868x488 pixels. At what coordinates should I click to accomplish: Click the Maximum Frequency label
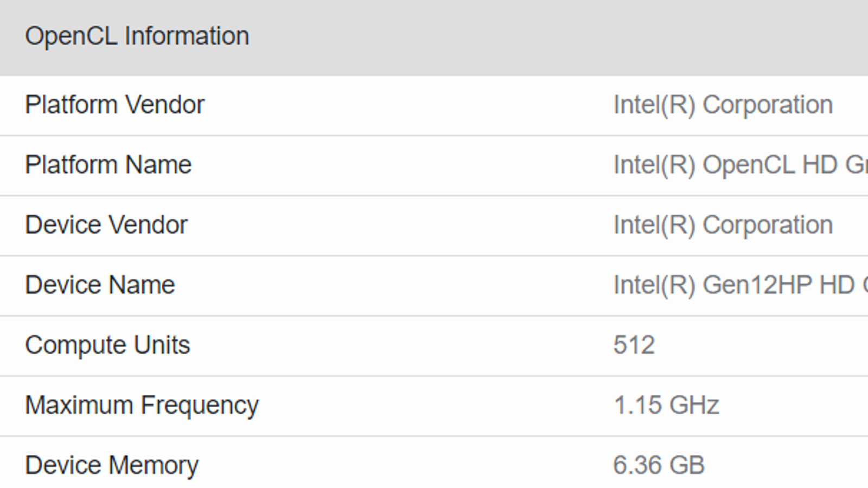pos(142,406)
